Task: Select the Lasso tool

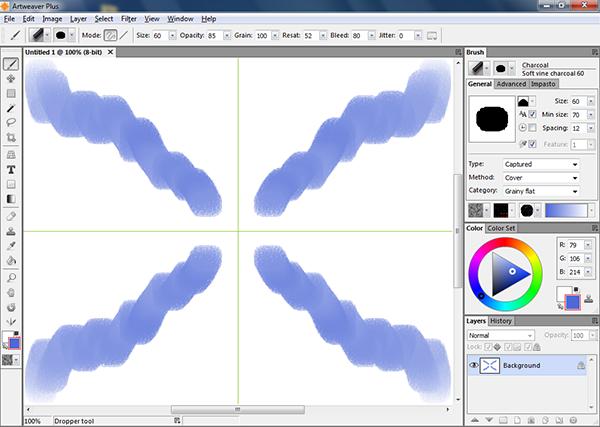Action: pyautogui.click(x=10, y=122)
